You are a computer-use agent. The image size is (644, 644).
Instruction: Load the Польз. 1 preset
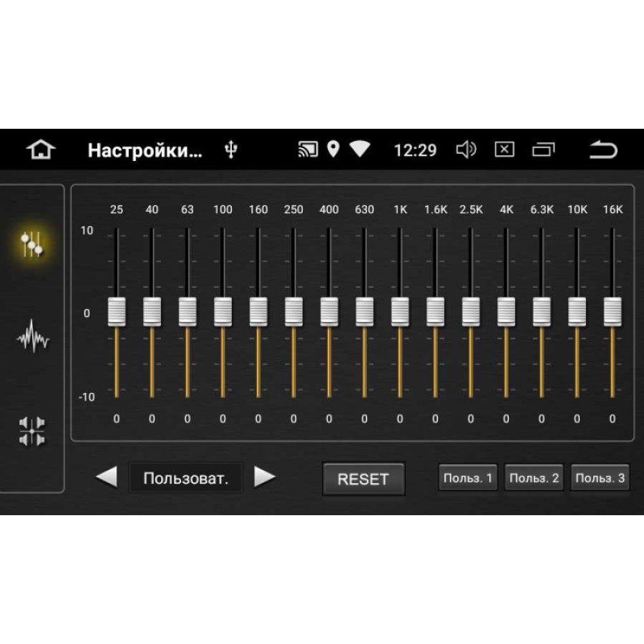[468, 478]
